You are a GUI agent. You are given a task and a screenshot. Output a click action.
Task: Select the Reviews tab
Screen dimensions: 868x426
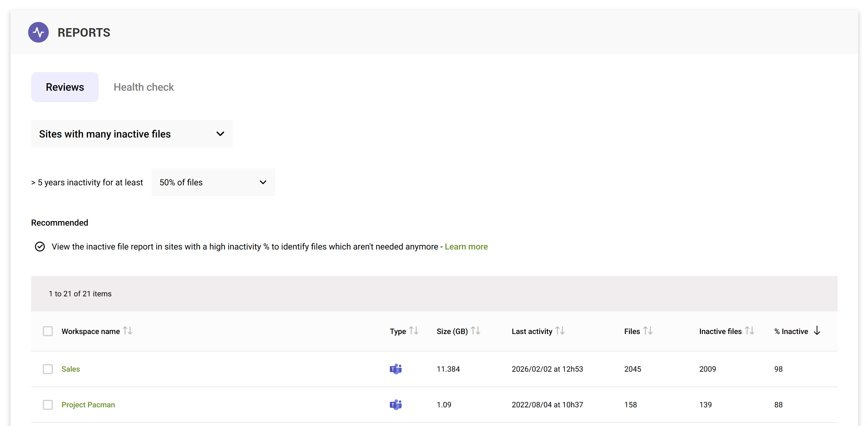tap(65, 87)
